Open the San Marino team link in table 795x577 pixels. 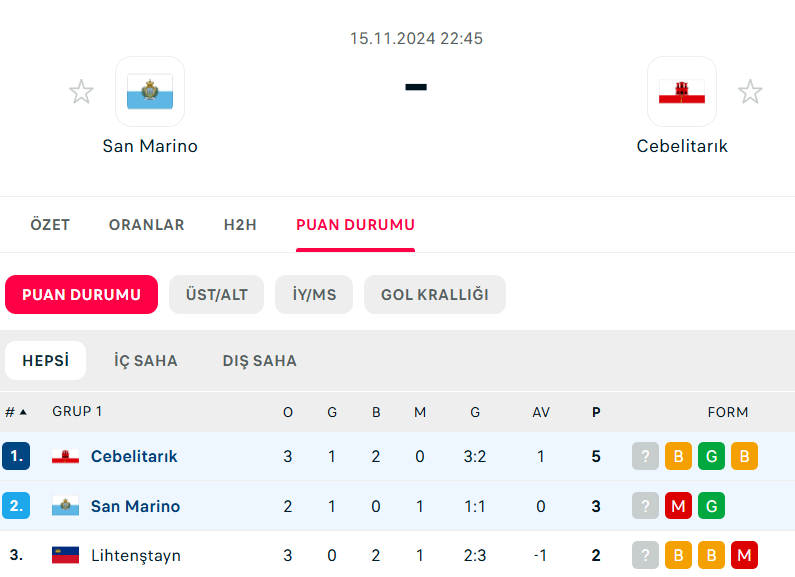point(135,506)
